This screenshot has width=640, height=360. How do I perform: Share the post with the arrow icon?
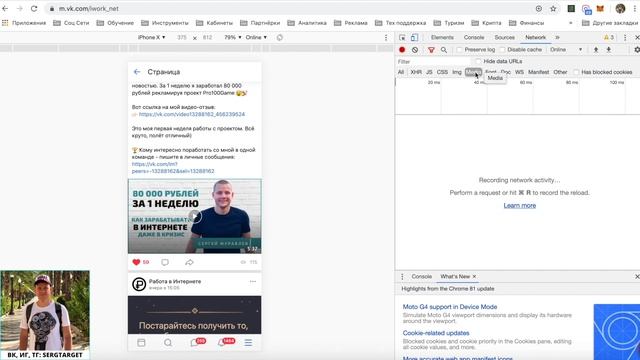(189, 262)
